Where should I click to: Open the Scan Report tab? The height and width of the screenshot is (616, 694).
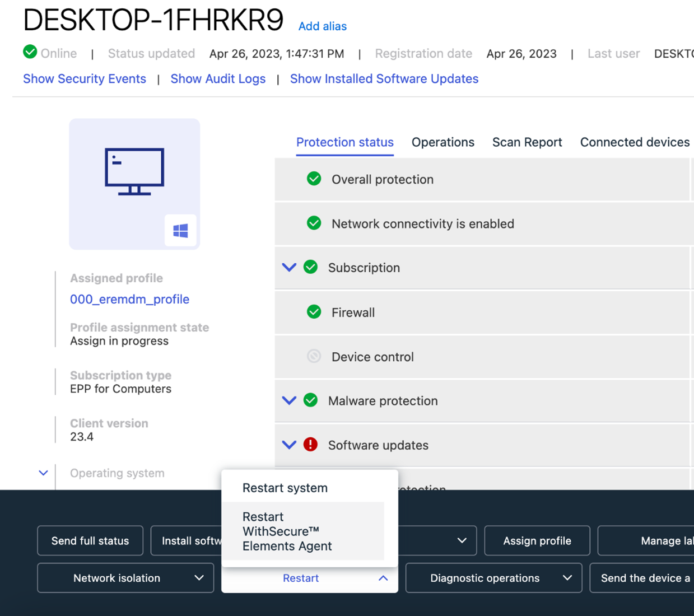point(527,142)
